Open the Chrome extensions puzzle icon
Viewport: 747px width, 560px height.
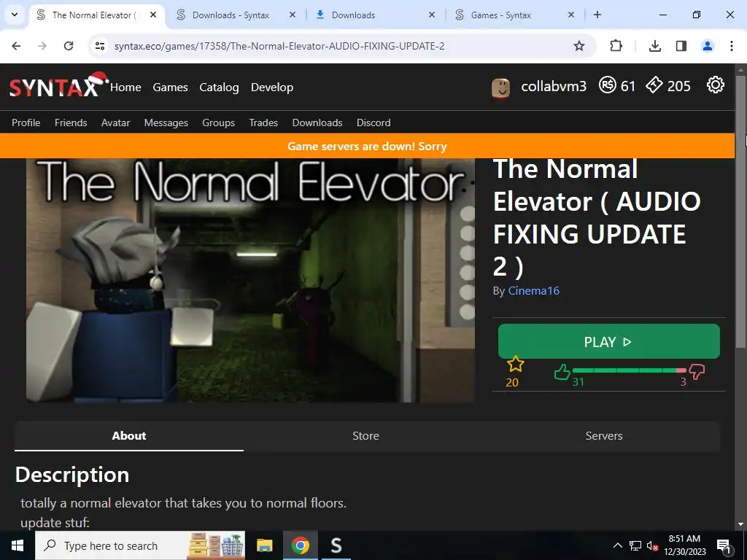tap(616, 46)
